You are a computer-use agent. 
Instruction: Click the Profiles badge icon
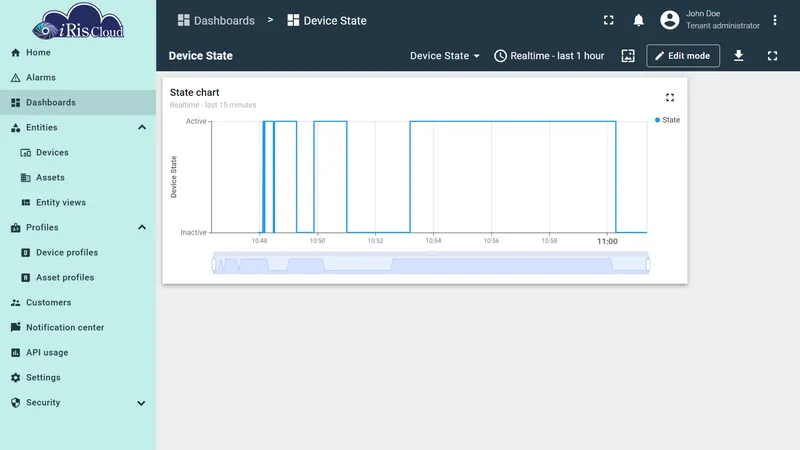(15, 228)
